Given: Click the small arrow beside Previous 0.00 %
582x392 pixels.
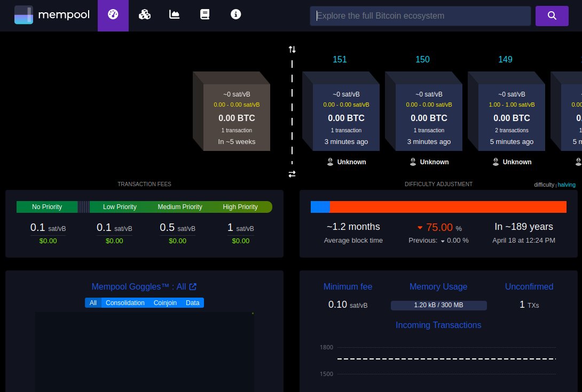Looking at the screenshot, I should point(443,241).
